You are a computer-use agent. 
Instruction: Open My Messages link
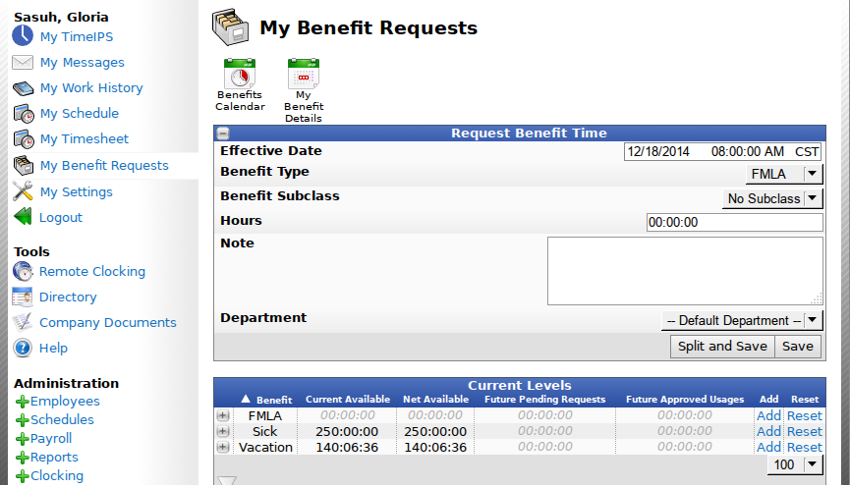pos(82,62)
